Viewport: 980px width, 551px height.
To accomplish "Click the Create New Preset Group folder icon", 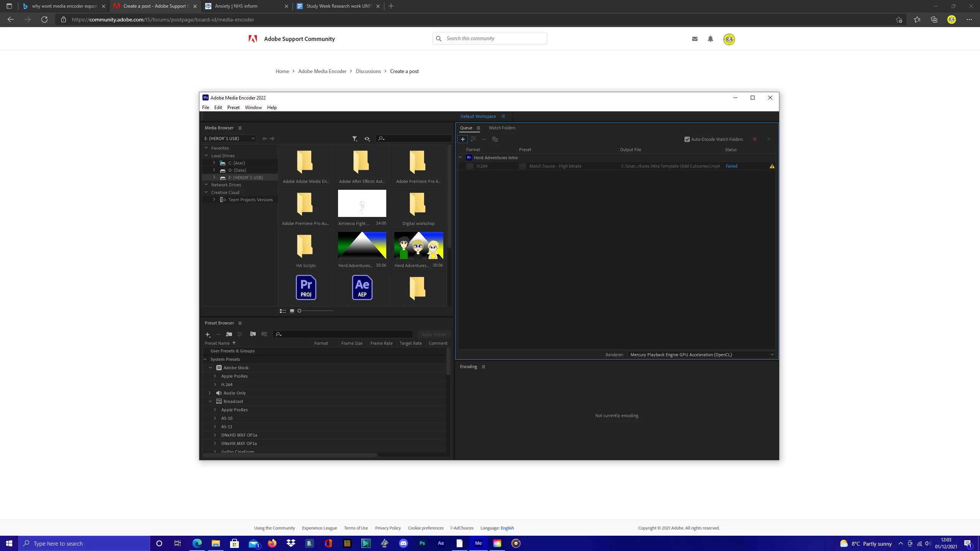I will pyautogui.click(x=229, y=334).
